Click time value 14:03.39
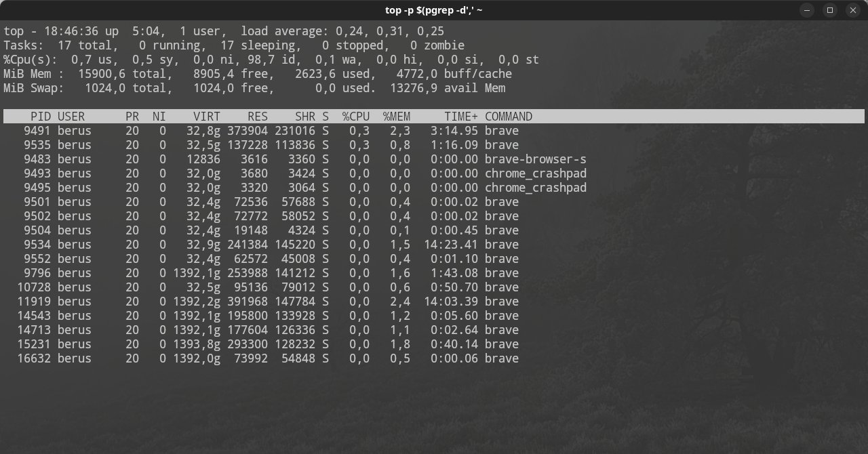This screenshot has height=454, width=868. pyautogui.click(x=451, y=302)
